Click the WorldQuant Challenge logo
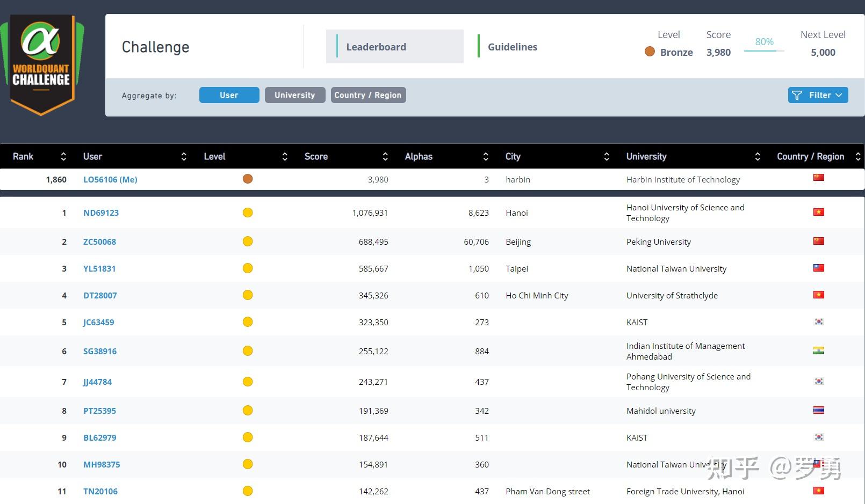The height and width of the screenshot is (504, 865). pos(41,63)
